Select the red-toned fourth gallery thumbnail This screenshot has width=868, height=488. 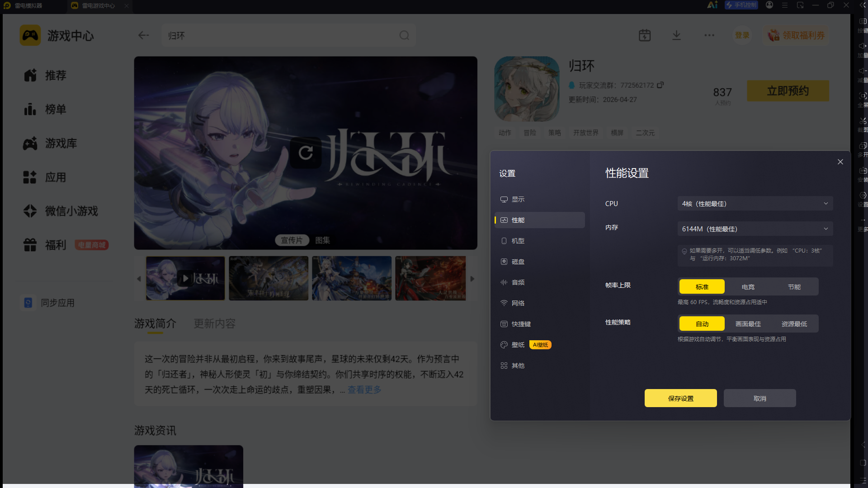(430, 278)
